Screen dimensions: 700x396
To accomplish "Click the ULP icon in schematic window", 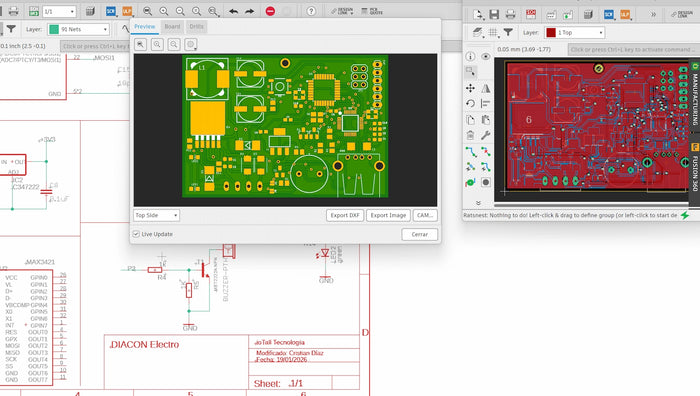I will (x=127, y=11).
